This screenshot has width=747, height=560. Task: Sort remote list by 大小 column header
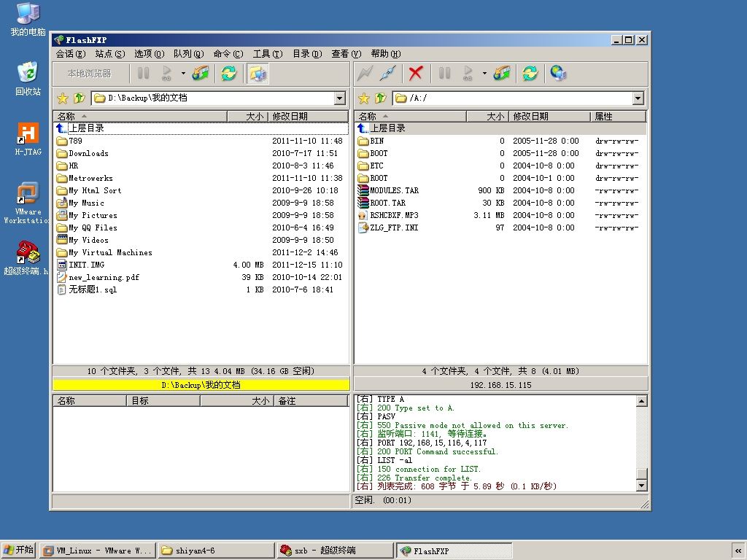(487, 116)
